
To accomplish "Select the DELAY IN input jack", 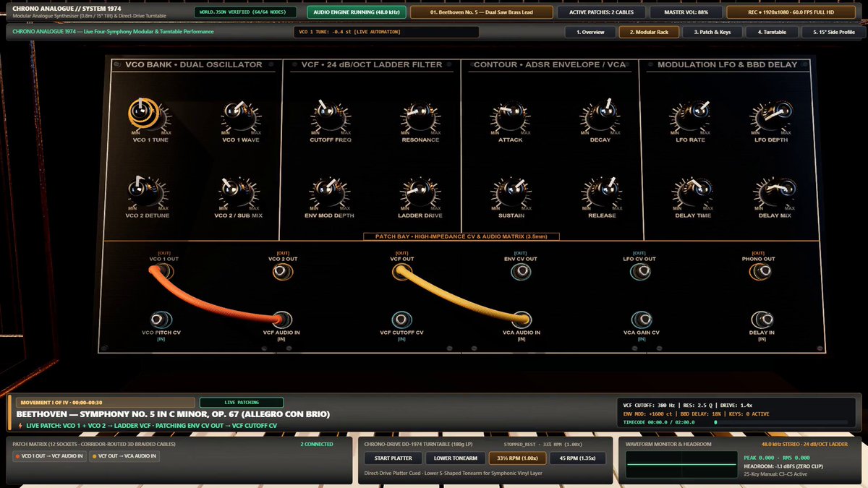I will click(762, 320).
